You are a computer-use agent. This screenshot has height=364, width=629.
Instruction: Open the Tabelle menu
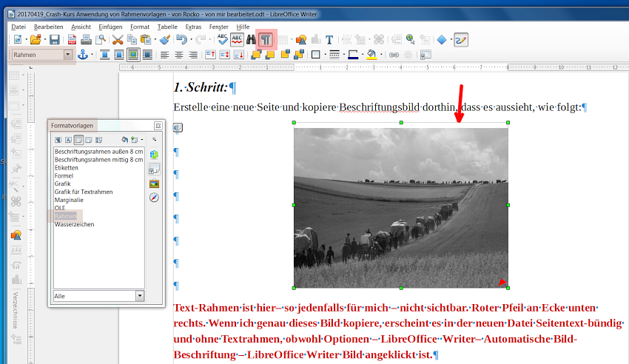coord(167,27)
